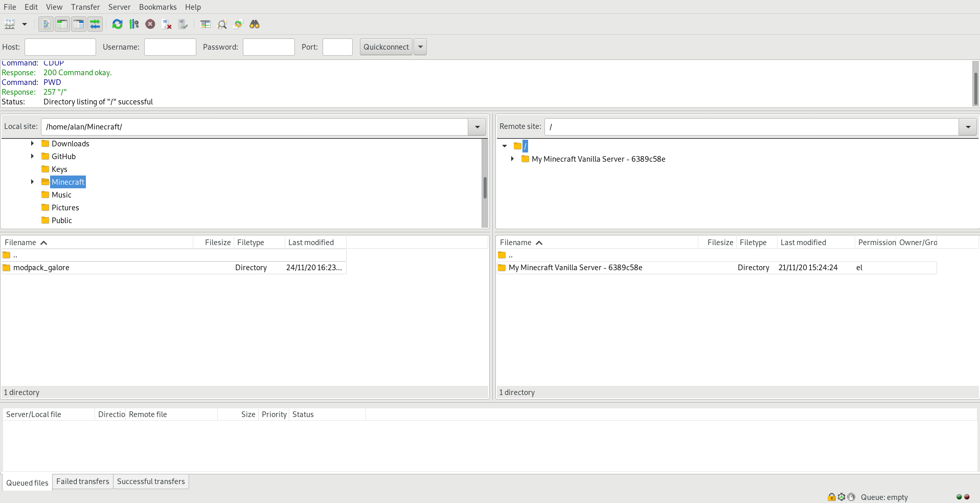
Task: Sort local list by Filename
Action: point(97,243)
